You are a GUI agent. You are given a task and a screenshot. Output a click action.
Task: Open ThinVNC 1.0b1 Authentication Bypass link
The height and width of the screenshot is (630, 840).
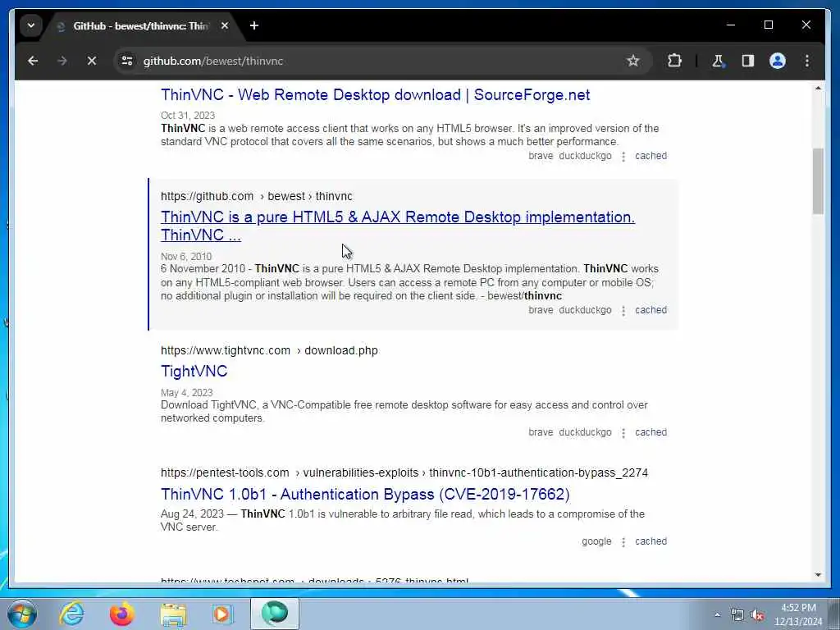(365, 494)
